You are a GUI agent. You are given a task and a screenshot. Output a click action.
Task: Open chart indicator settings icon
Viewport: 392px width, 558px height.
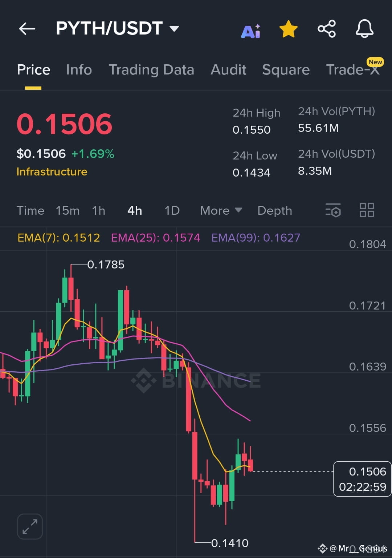coord(333,210)
